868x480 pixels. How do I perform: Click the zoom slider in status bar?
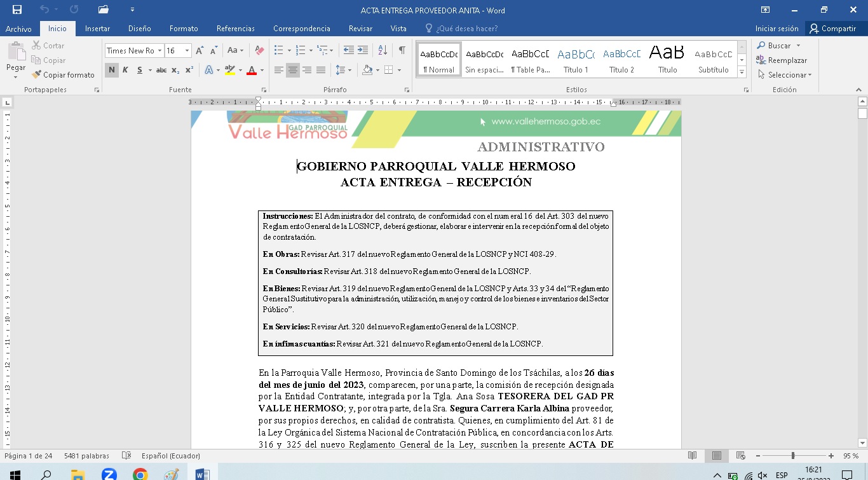pyautogui.click(x=793, y=456)
